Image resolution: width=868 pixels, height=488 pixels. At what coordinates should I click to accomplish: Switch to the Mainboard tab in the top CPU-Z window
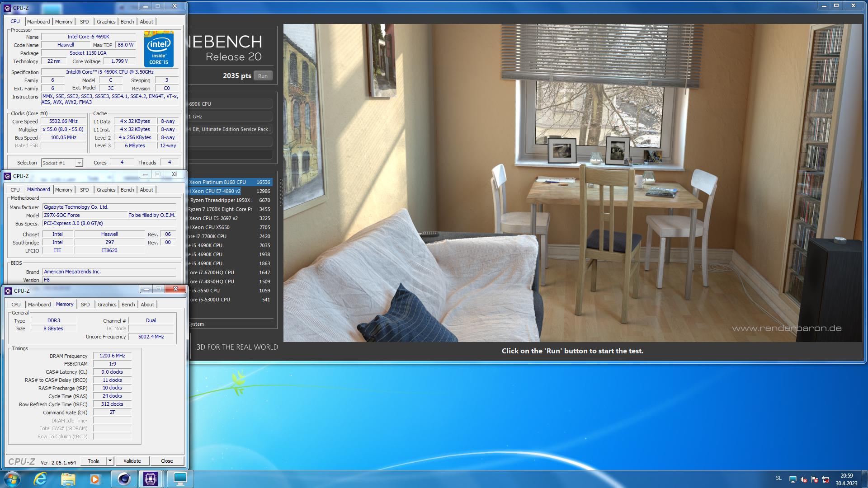38,22
